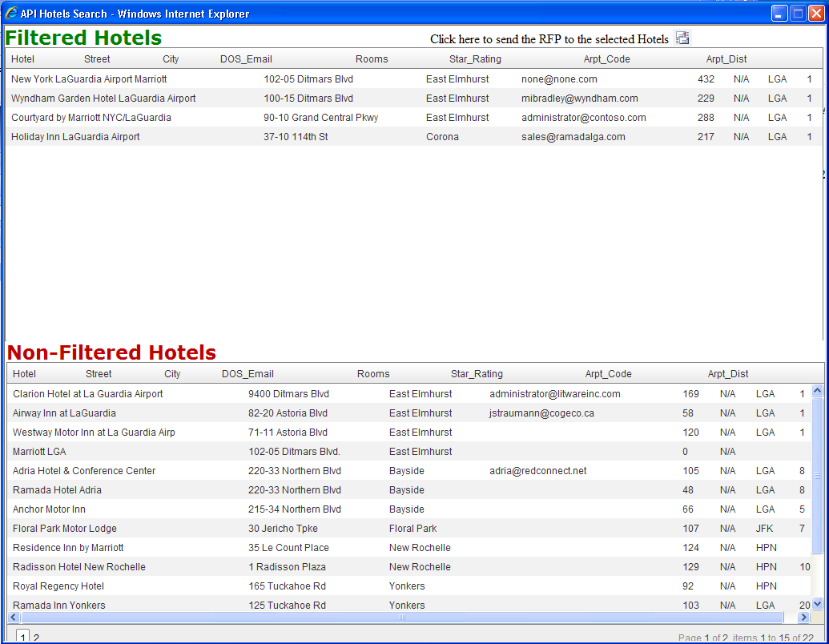Click jstraumann@cogeco.ca email cell
829x644 pixels.
click(541, 413)
